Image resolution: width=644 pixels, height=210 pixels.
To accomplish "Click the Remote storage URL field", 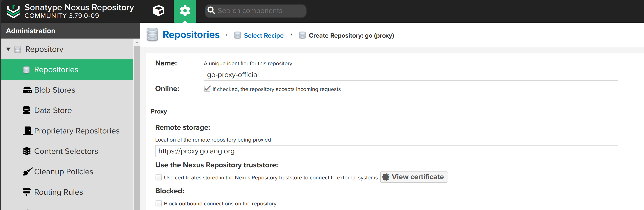I will (386, 151).
